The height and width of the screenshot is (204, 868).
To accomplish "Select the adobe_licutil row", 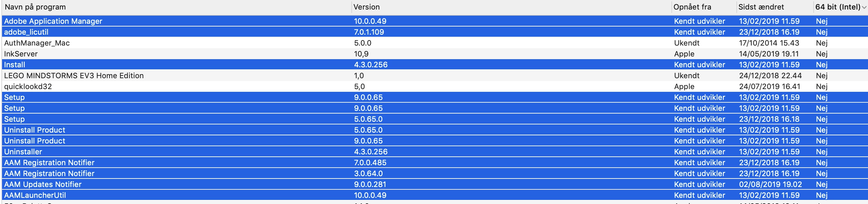I will (x=435, y=32).
